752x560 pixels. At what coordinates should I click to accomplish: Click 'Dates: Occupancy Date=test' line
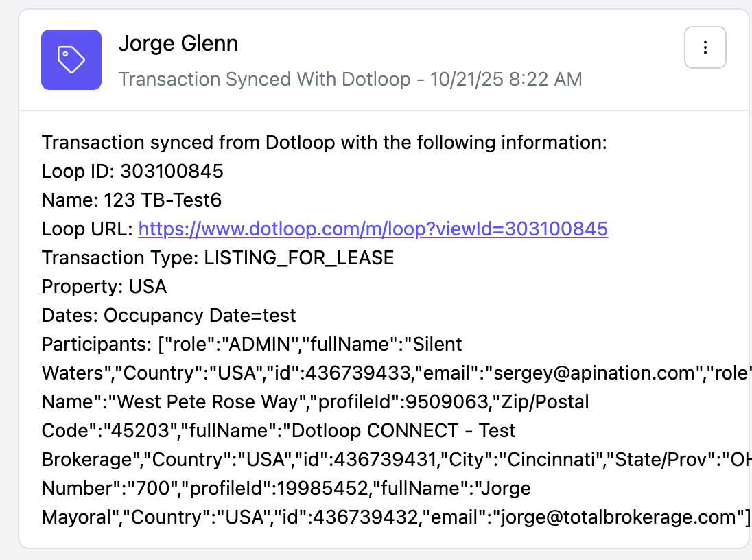(169, 315)
